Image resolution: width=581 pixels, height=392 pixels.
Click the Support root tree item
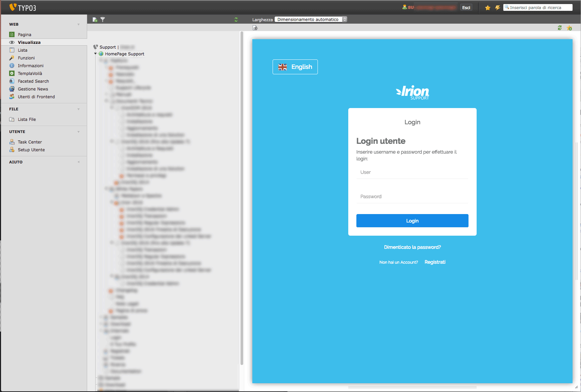(108, 47)
